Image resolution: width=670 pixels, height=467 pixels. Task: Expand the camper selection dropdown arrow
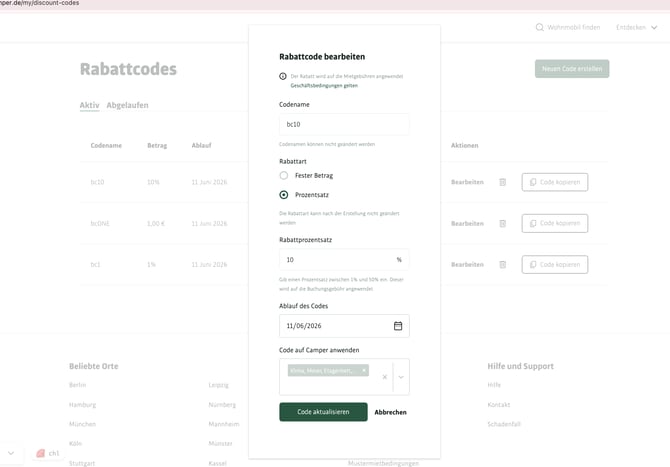(401, 377)
